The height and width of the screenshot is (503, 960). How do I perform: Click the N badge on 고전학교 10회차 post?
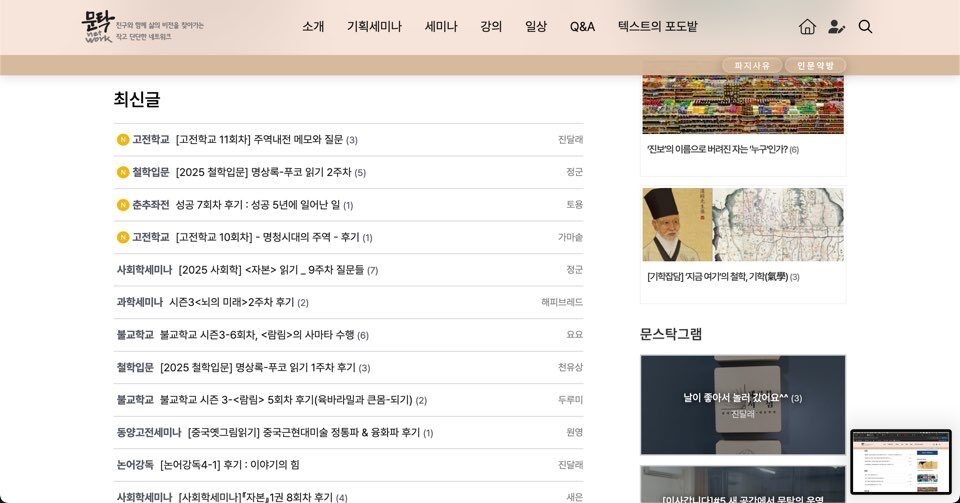123,237
